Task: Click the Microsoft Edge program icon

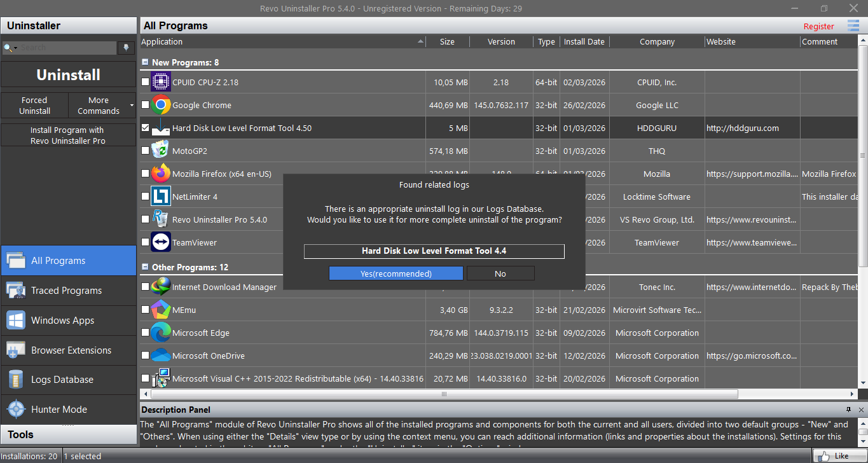Action: (160, 333)
